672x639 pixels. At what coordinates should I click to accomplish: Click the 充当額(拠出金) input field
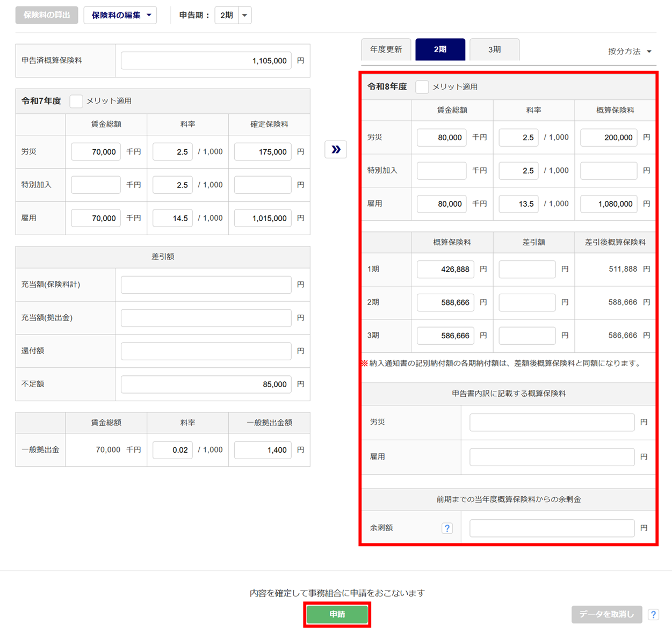coord(206,318)
